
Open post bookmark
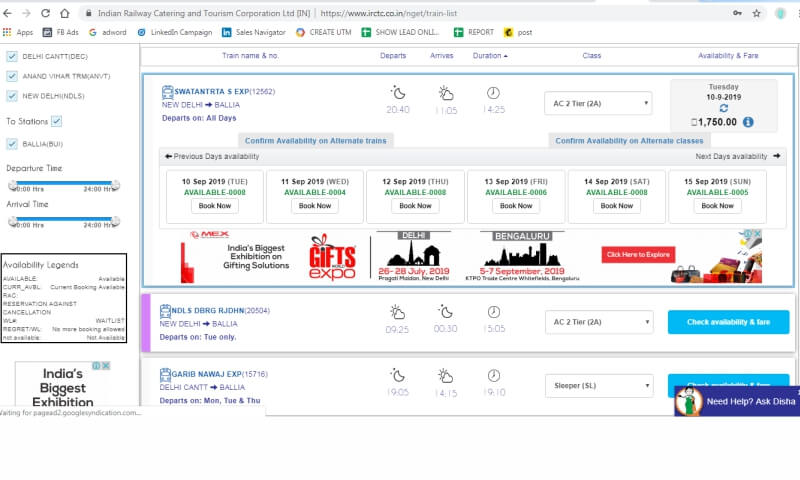(x=518, y=32)
